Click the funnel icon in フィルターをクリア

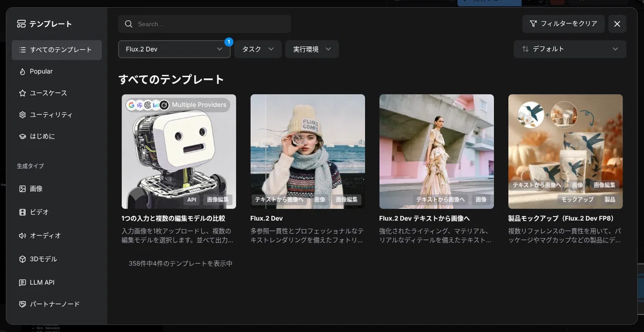[533, 24]
